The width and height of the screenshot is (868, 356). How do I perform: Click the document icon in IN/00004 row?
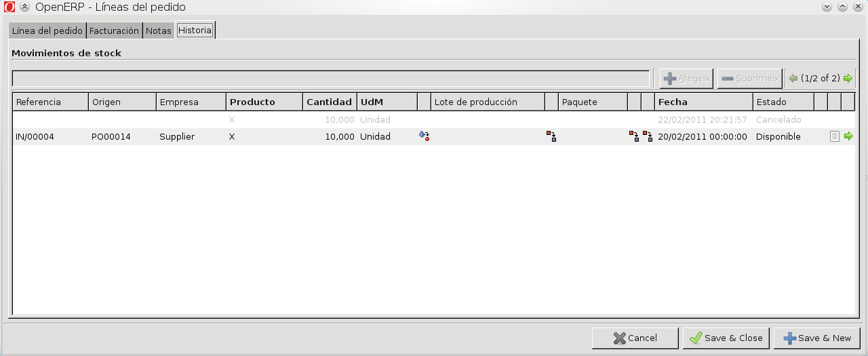click(834, 136)
